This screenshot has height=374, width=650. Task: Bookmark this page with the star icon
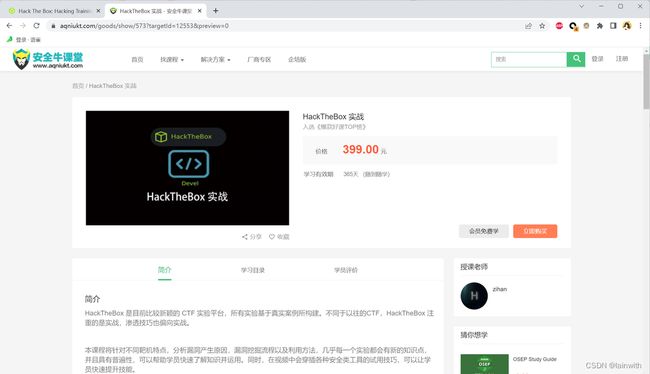pos(542,26)
